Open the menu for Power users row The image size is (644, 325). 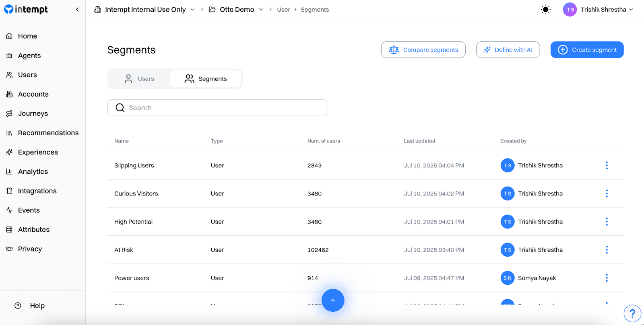607,278
